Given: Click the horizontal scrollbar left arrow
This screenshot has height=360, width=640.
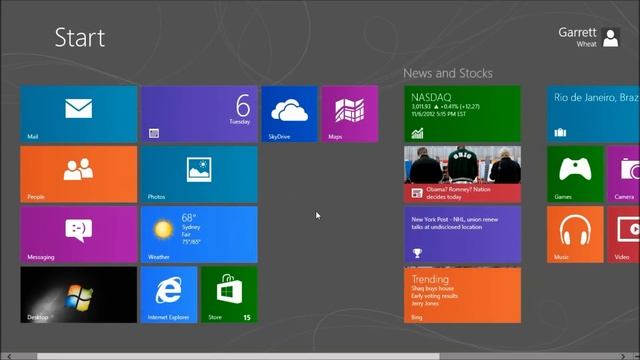Looking at the screenshot, I should click(9, 356).
